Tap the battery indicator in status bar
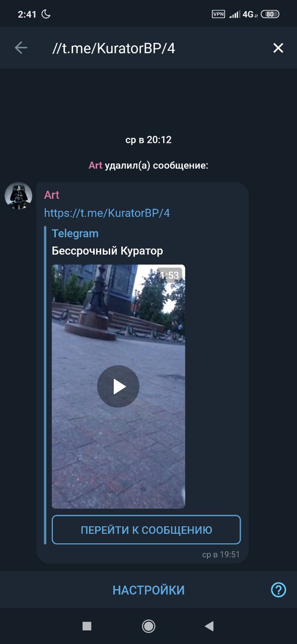 (x=270, y=14)
